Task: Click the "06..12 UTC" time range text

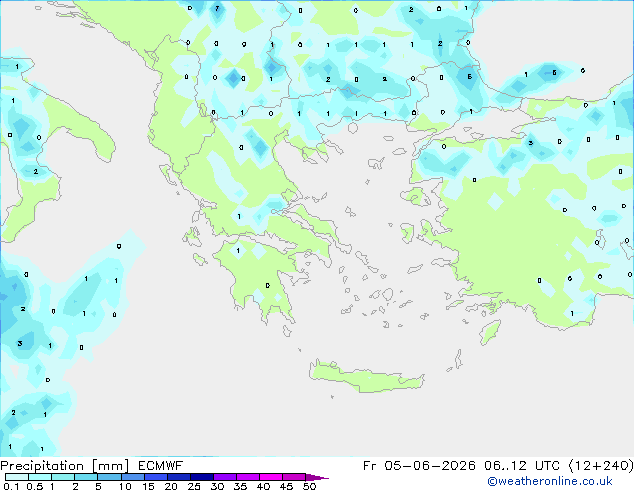Action: tap(522, 466)
